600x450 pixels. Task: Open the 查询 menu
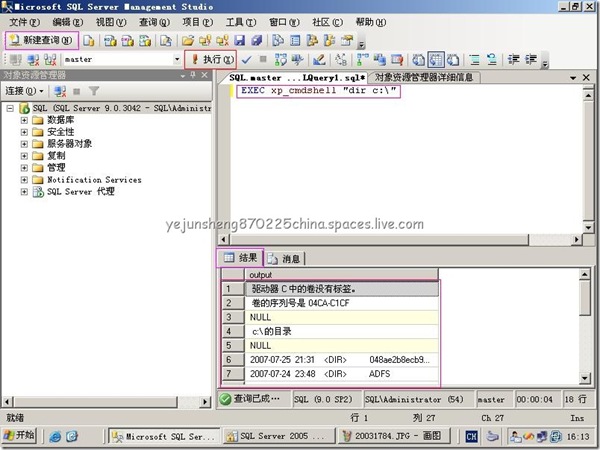coord(154,22)
